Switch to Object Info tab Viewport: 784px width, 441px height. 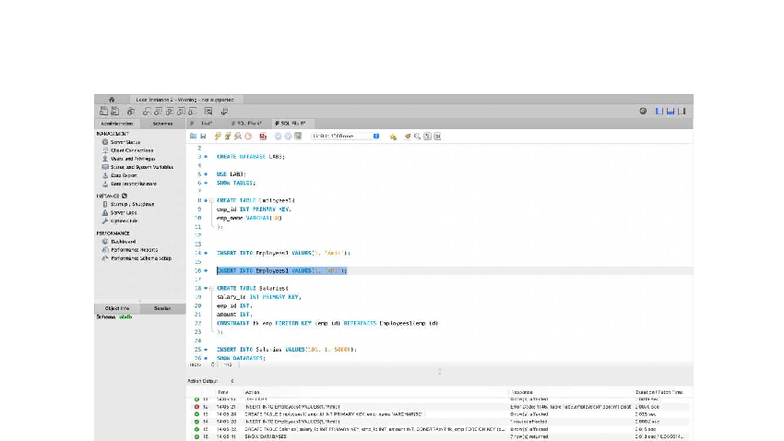(117, 308)
